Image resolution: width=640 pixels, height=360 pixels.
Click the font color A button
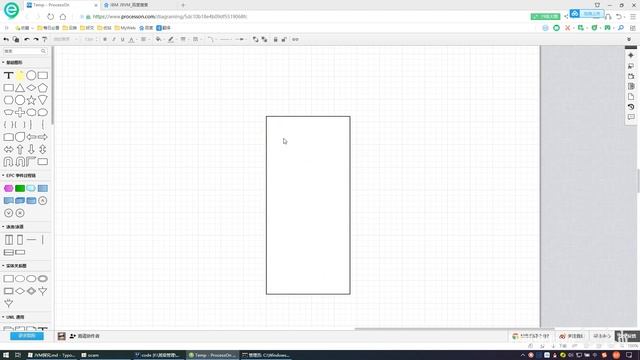(x=131, y=40)
